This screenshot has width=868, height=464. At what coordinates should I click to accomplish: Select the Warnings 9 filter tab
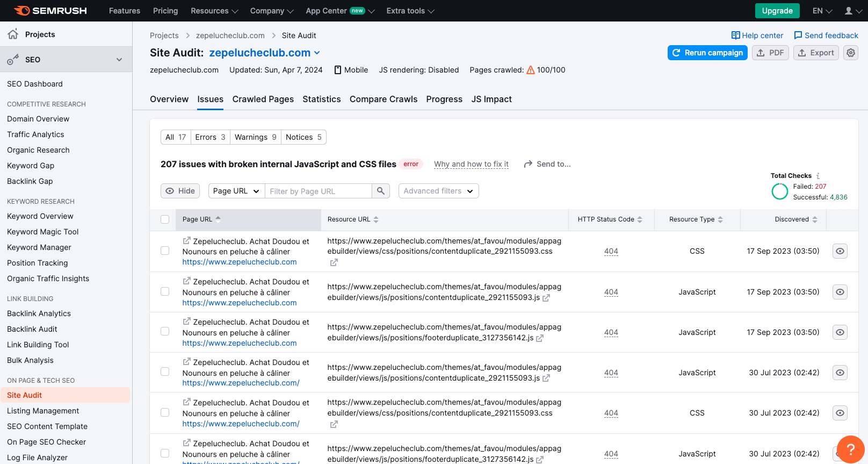point(255,137)
